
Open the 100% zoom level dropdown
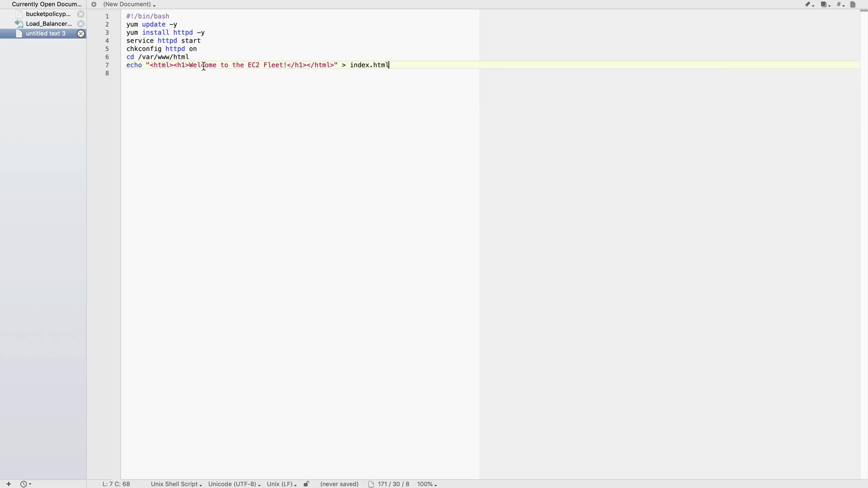(x=426, y=484)
